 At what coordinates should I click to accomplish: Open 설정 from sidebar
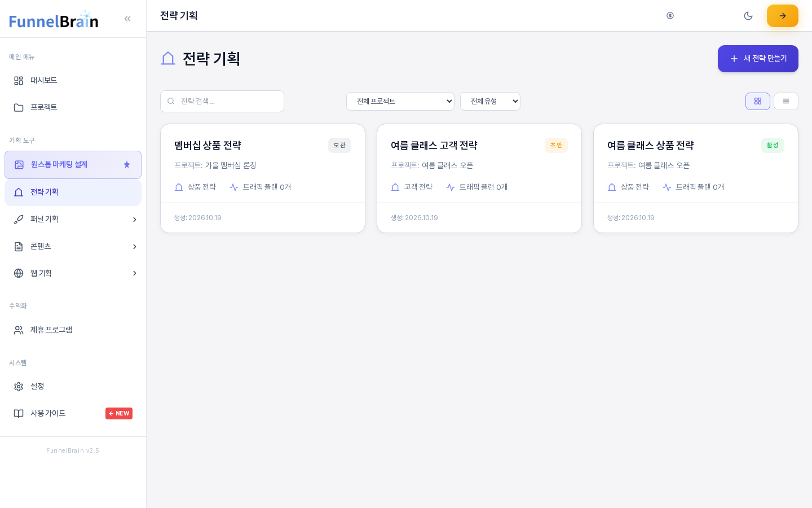73,387
